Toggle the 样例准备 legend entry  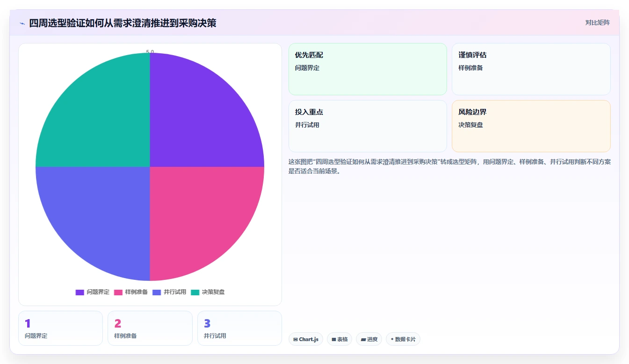(x=130, y=292)
